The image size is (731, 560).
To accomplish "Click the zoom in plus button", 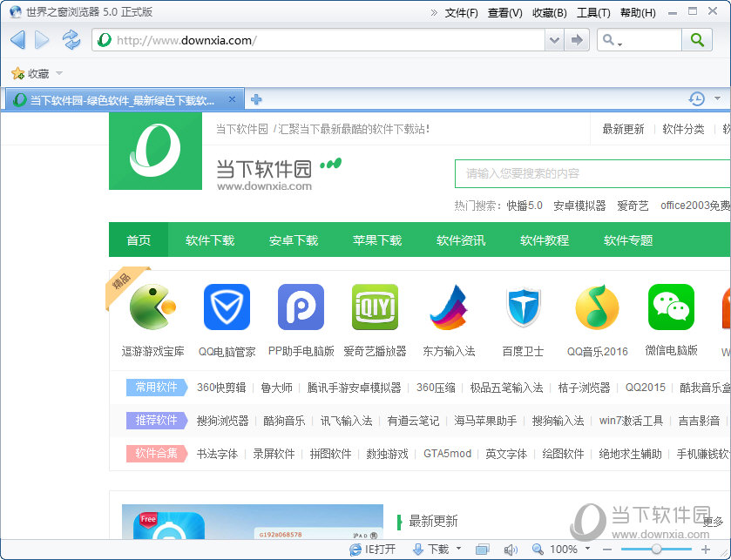I will (x=706, y=550).
